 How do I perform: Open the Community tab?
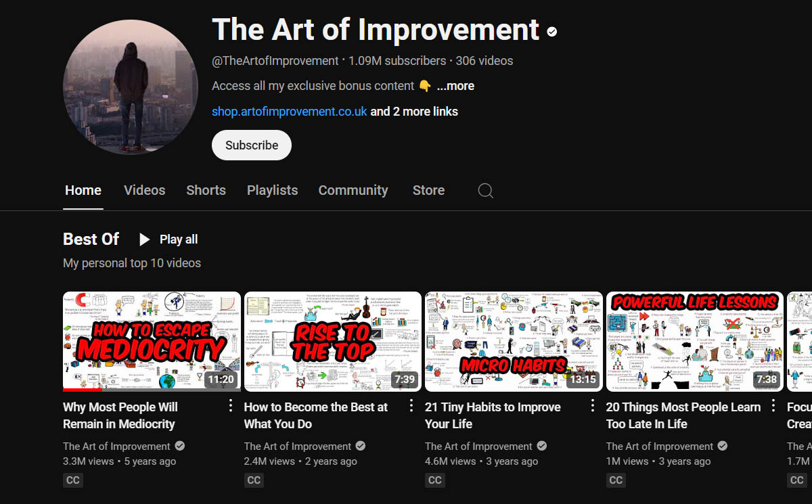pyautogui.click(x=353, y=191)
